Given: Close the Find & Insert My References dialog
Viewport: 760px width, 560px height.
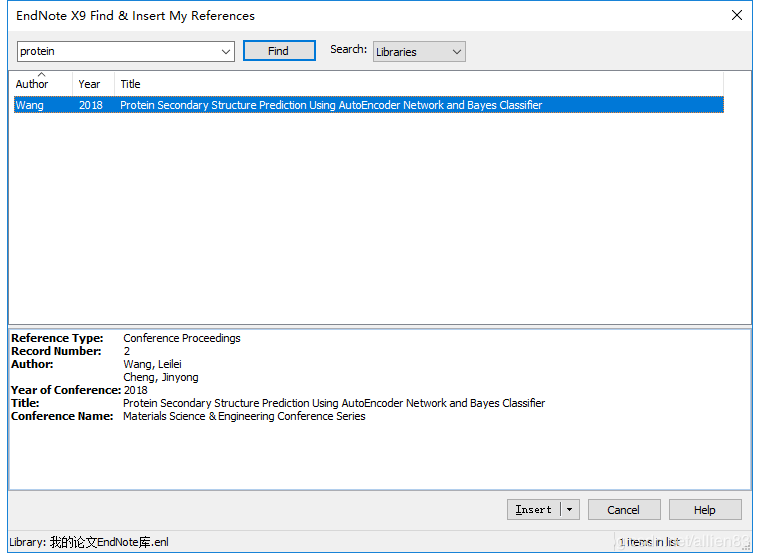Looking at the screenshot, I should [x=737, y=16].
